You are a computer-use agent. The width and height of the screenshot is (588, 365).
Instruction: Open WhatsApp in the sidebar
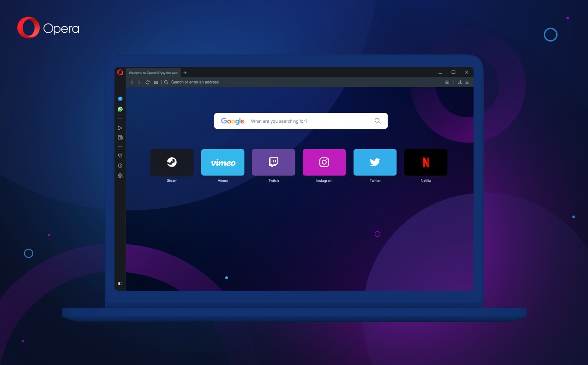click(120, 109)
